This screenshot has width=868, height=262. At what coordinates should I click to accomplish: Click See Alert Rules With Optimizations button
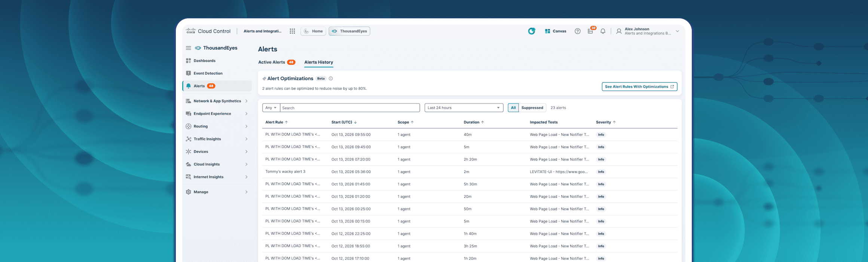coord(639,87)
